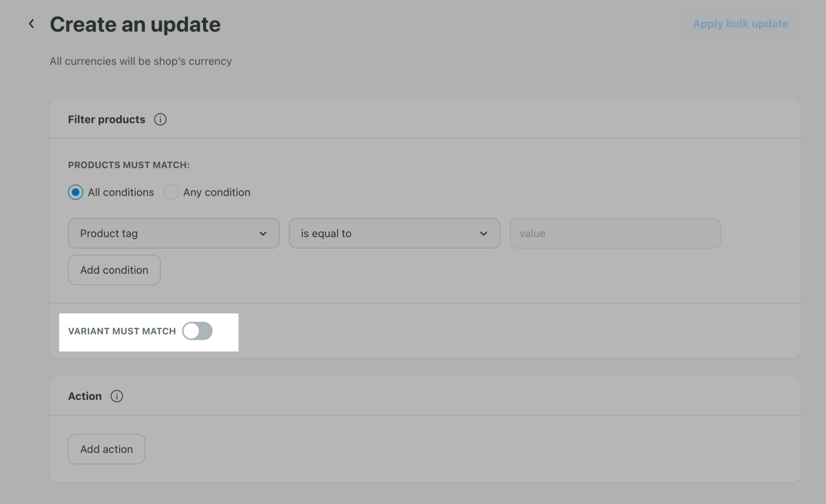The height and width of the screenshot is (504, 826).
Task: Click the 'Filter products' section title
Action: coord(107,120)
